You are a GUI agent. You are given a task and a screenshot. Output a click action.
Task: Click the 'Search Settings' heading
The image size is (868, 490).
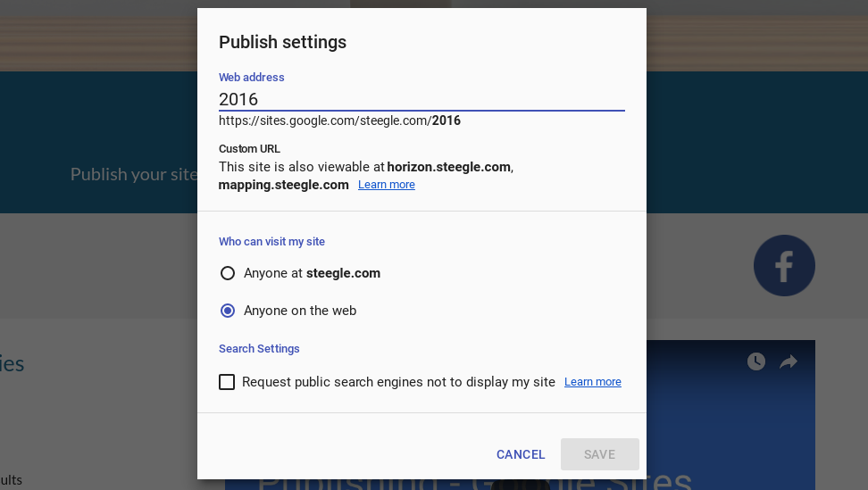[x=259, y=349]
